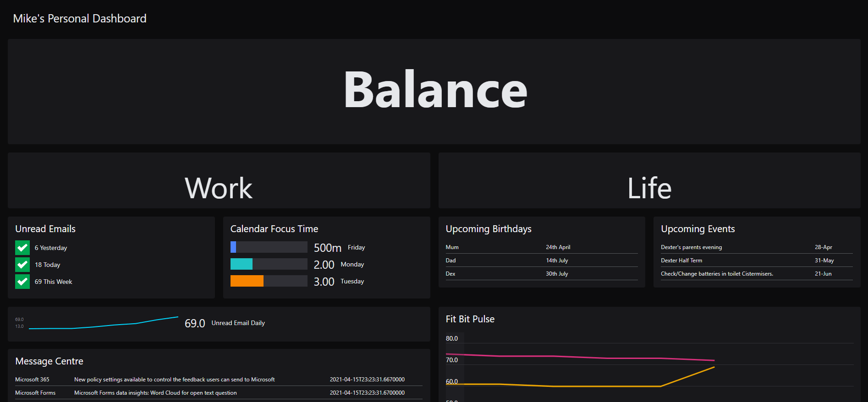This screenshot has width=868, height=402.
Task: Open Mum's birthday row
Action: point(541,247)
